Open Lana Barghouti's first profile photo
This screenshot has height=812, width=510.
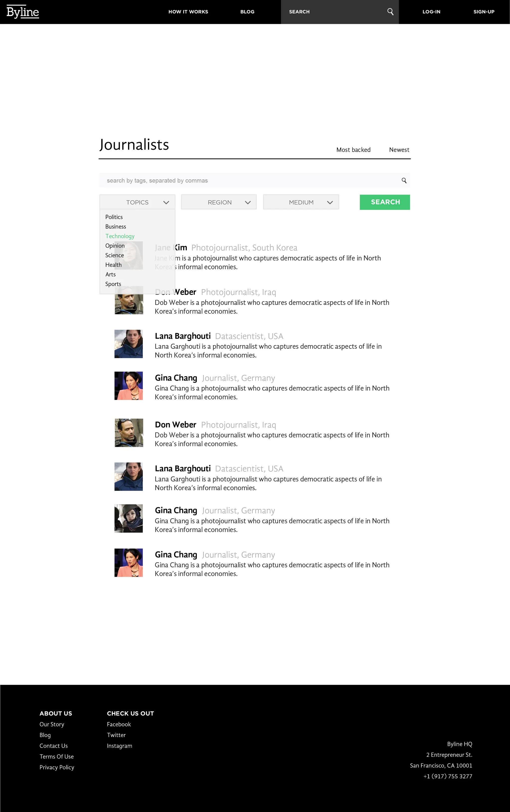tap(128, 344)
